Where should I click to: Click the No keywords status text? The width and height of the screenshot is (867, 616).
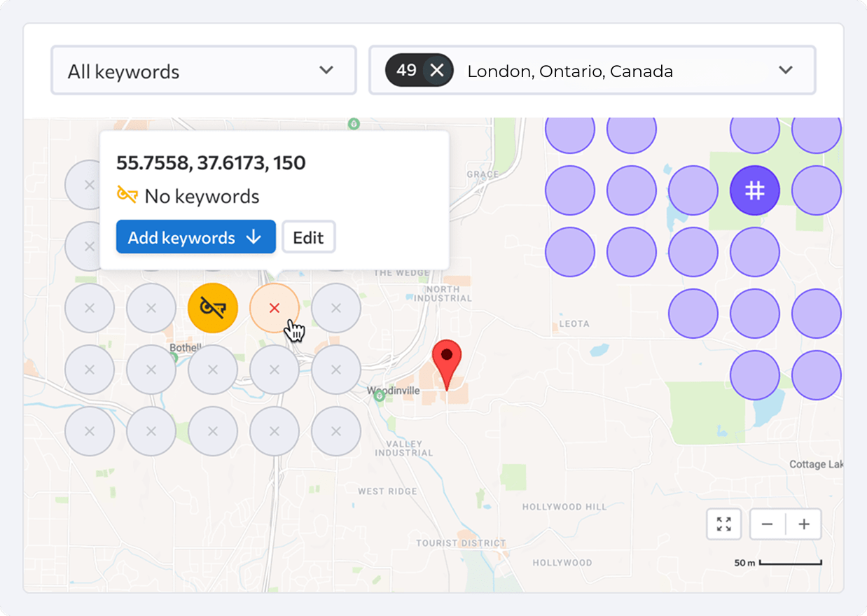pos(202,196)
